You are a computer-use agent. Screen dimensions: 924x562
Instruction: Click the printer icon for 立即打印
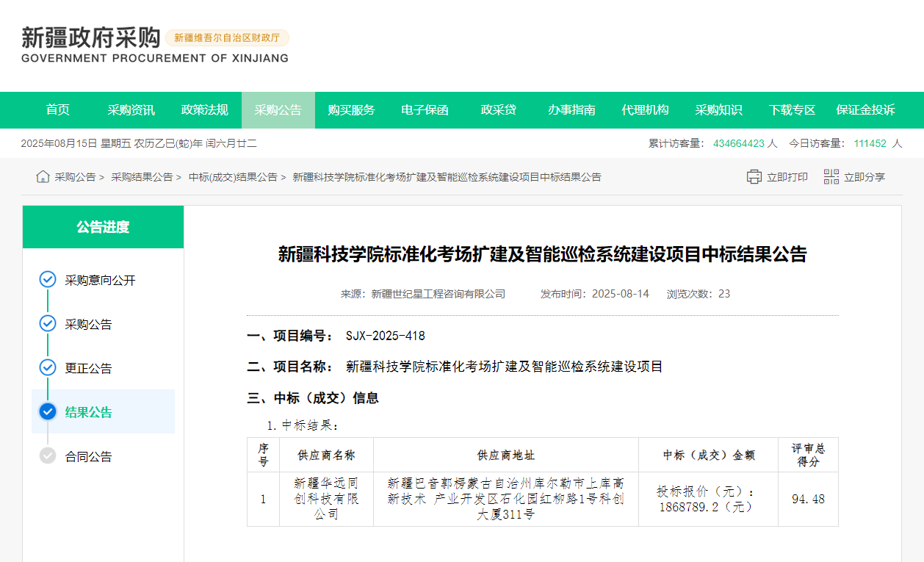[754, 177]
